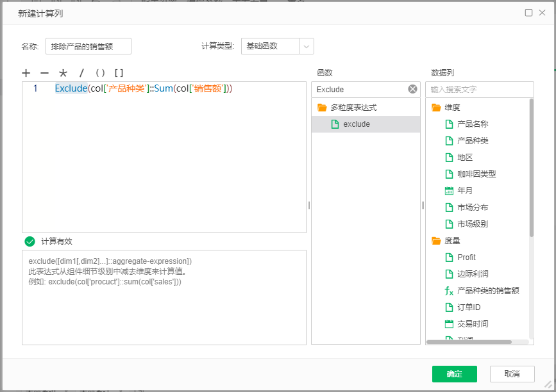Click the plus operator icon
Viewport: 556px width, 392px height.
(26, 73)
